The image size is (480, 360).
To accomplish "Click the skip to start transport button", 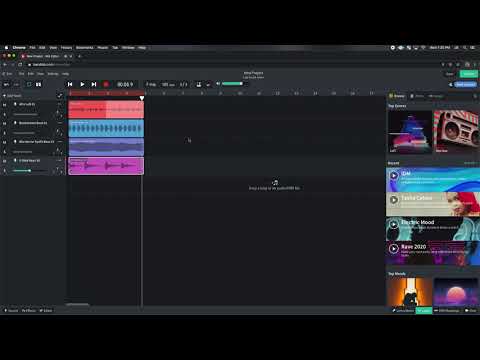I will coord(70,84).
